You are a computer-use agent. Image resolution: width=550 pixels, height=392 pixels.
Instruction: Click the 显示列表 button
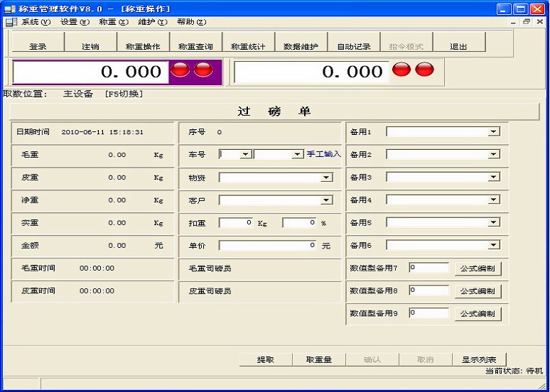(479, 359)
